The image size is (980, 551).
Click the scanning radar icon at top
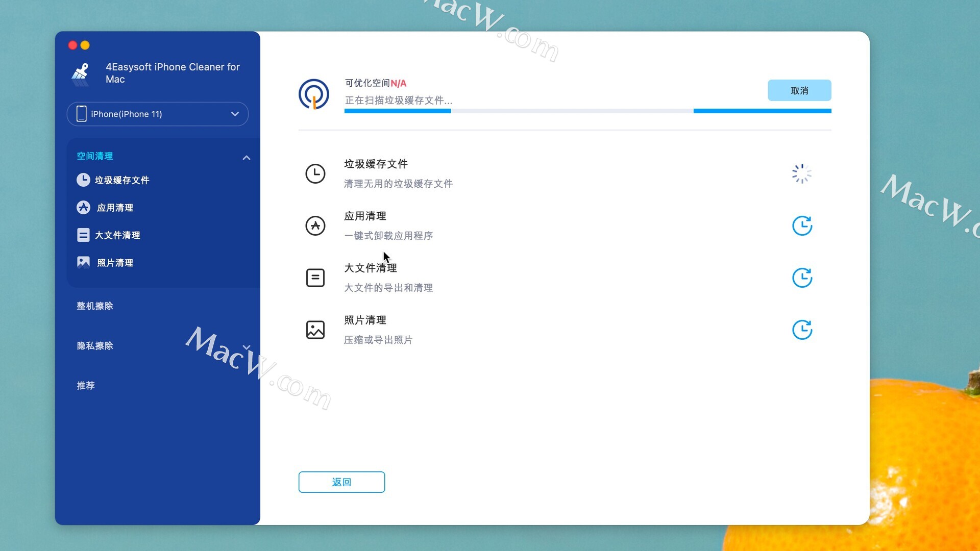click(313, 94)
